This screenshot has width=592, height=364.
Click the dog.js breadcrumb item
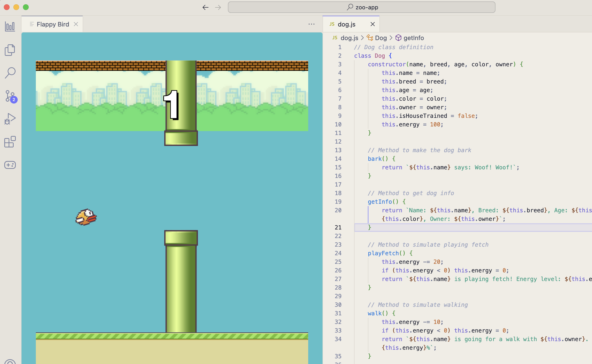pos(349,38)
